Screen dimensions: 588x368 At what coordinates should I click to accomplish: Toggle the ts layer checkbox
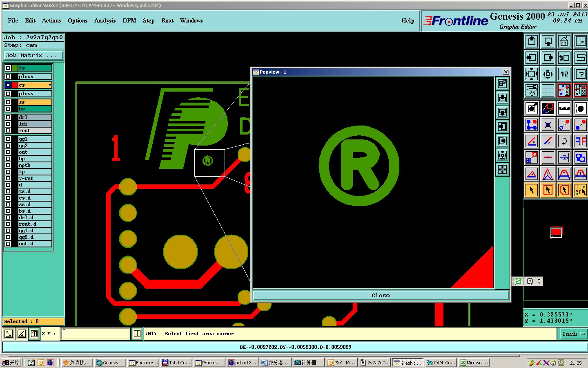(8, 68)
